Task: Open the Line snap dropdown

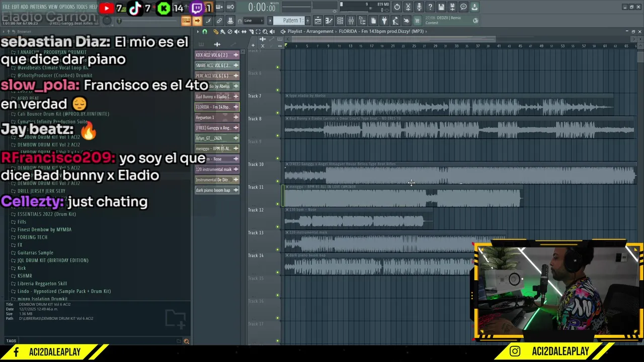Action: coord(254,21)
